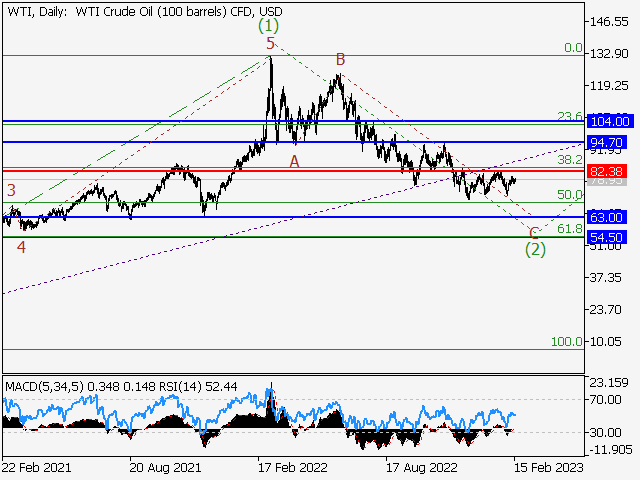Click the Fibonacci 0.0 level label
The width and height of the screenshot is (640, 480).
(573, 48)
